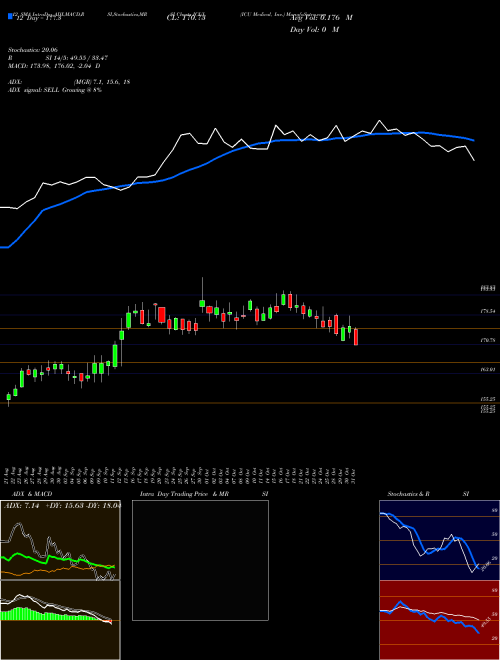Click the 'Day Vol: 0 M' label

(x=314, y=30)
